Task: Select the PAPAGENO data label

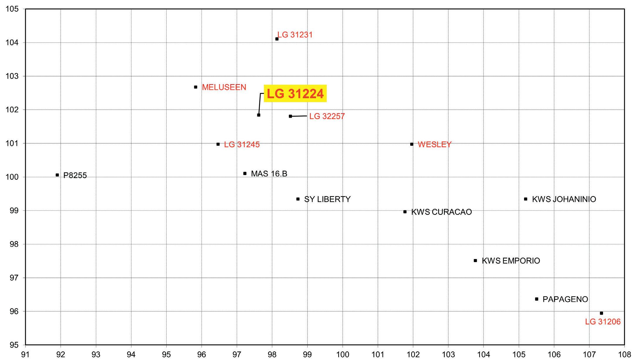Action: [565, 299]
